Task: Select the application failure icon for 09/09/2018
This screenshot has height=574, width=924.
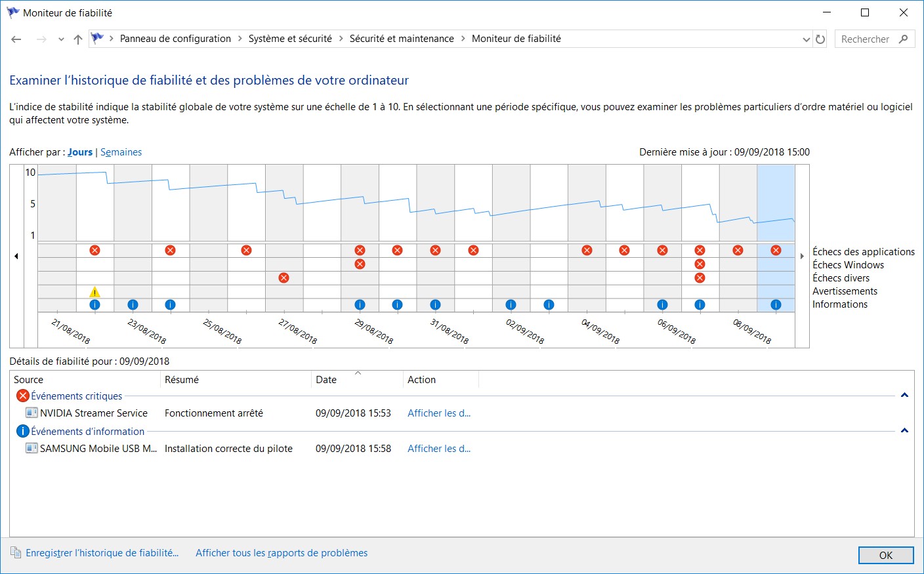Action: click(x=776, y=250)
